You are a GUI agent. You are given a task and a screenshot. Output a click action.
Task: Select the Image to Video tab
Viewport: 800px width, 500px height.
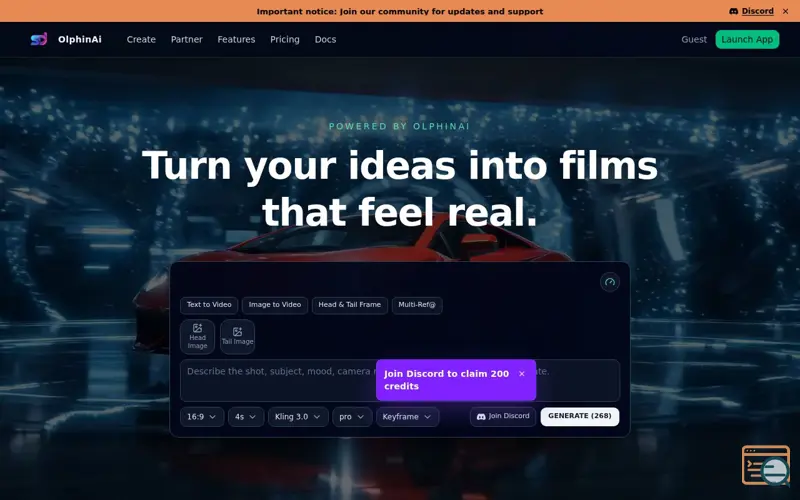274,305
